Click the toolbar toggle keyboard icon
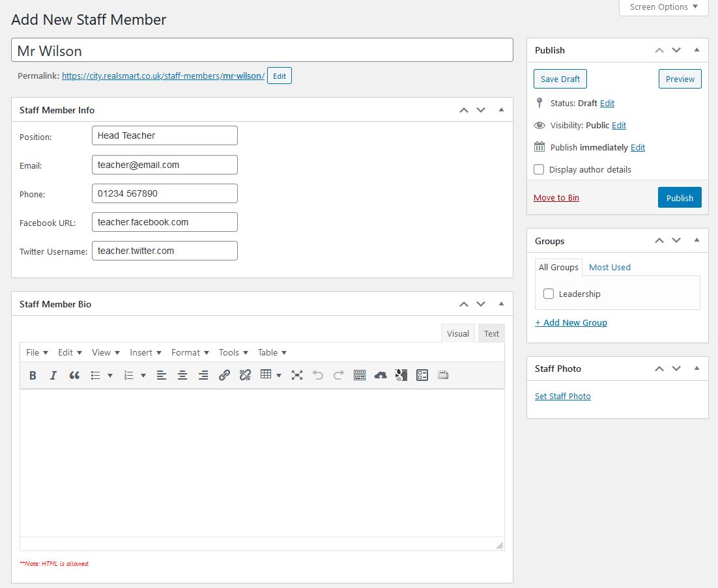 (360, 375)
